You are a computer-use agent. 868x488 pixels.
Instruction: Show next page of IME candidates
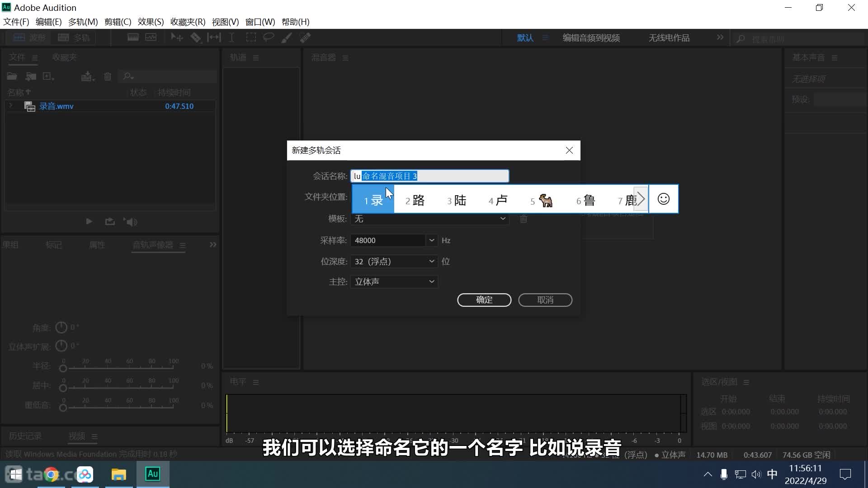641,199
